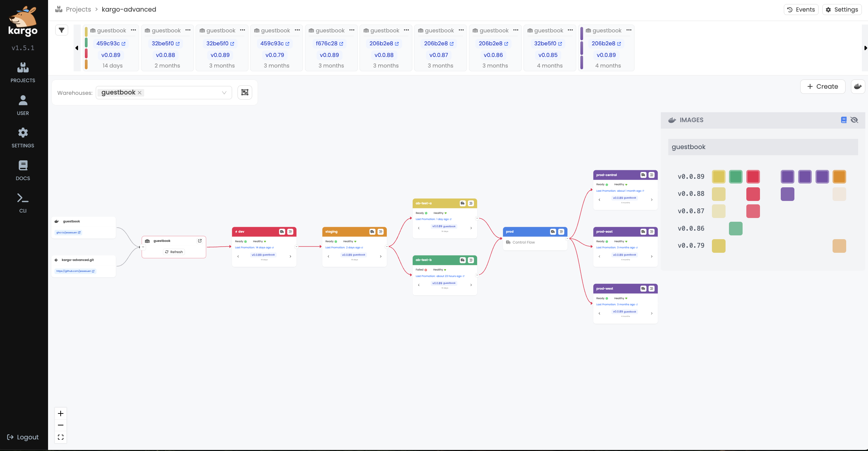868x451 pixels.
Task: Click the right chevron on prod-west stage
Action: [652, 313]
